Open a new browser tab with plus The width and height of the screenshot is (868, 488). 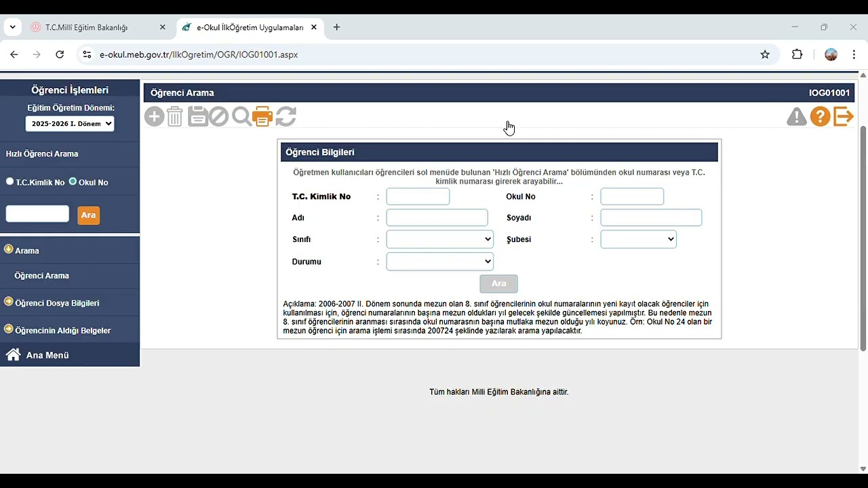336,27
